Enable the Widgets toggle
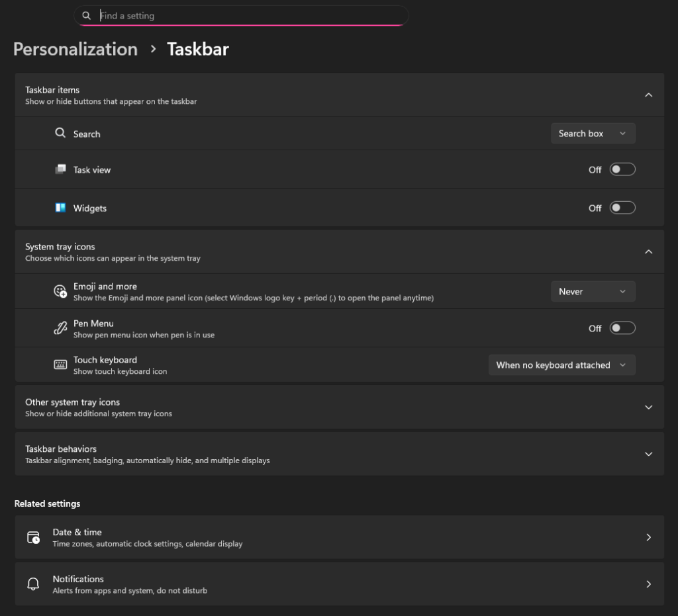The image size is (678, 616). tap(621, 208)
